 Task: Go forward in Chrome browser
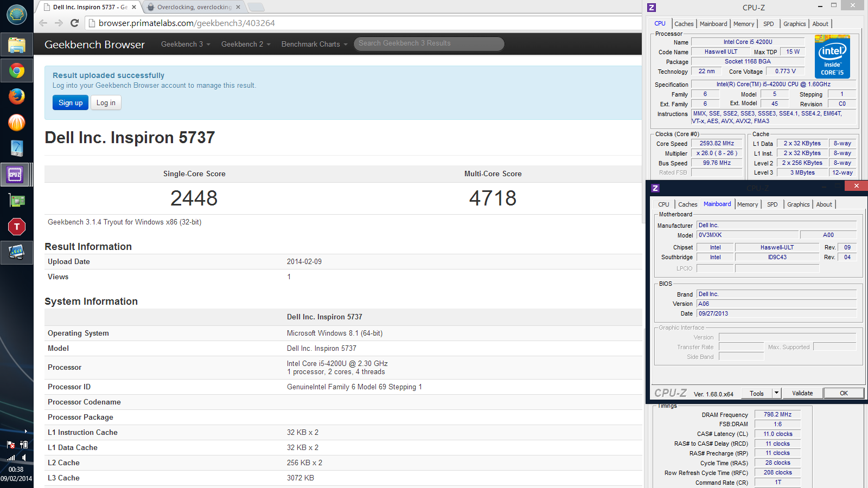[x=59, y=23]
